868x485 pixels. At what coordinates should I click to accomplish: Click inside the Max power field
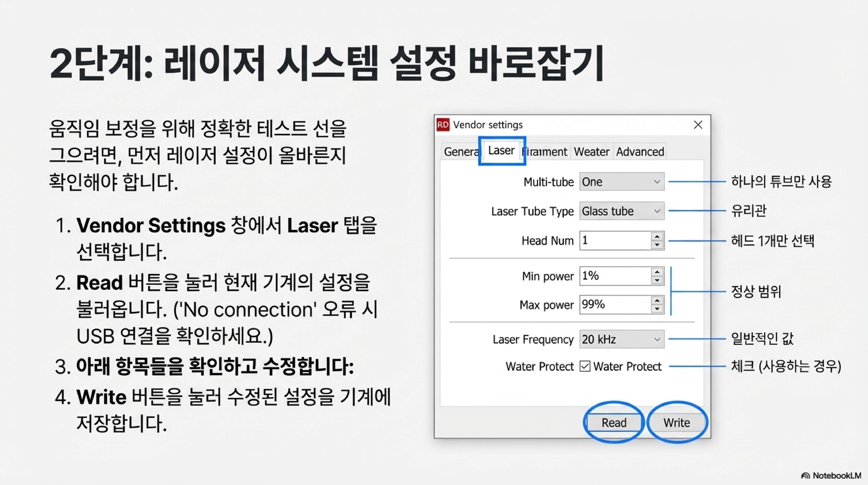[x=615, y=304]
